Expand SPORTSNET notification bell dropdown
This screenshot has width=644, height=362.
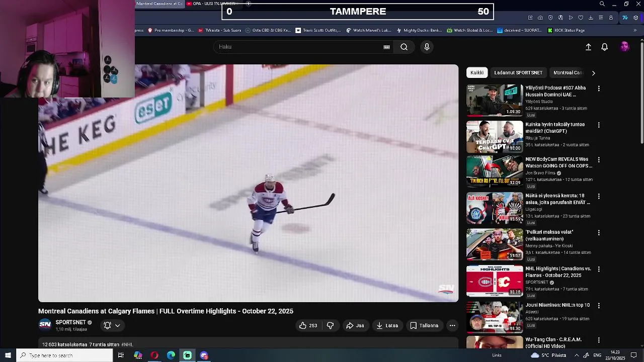coord(112,325)
